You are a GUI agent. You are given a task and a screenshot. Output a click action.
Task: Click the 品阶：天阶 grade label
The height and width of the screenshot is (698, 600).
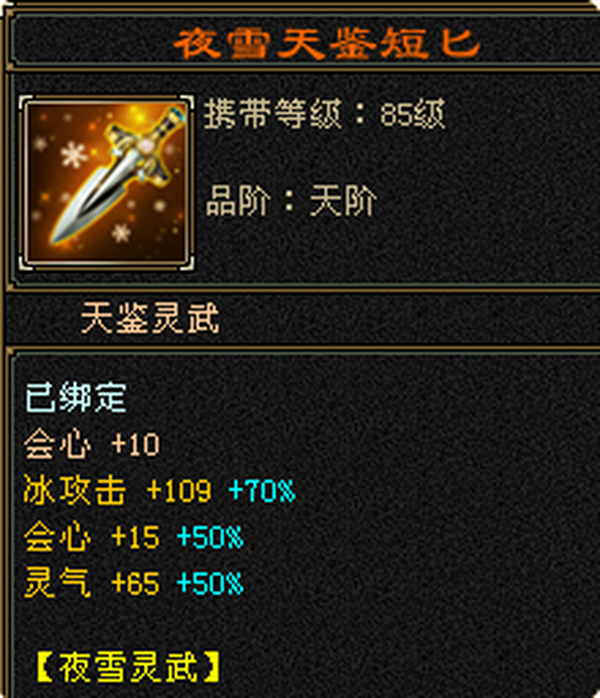point(291,200)
